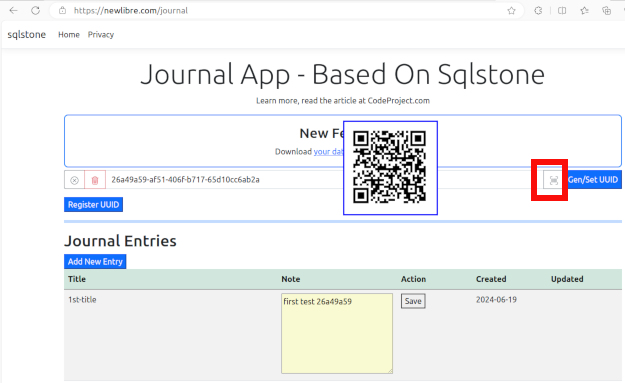The image size is (625, 383).
Task: Bookmark this page with the star icon
Action: (511, 11)
